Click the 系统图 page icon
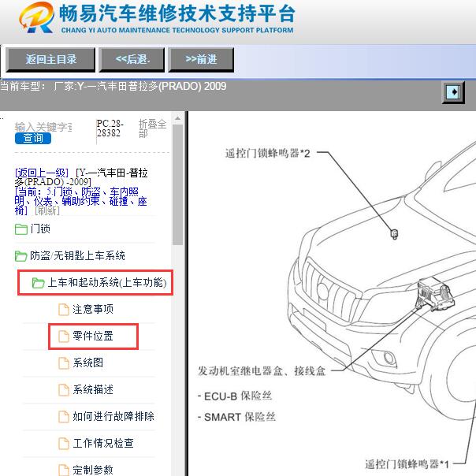The image size is (476, 476). pyautogui.click(x=64, y=363)
